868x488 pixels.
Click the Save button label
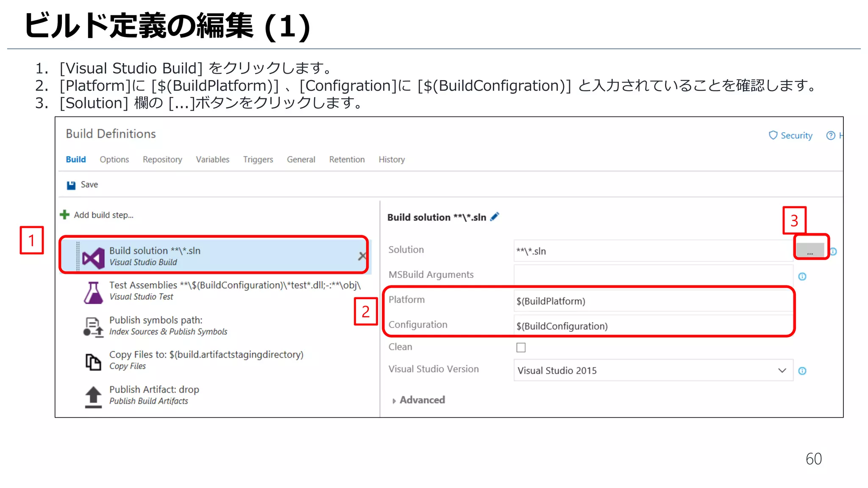89,185
